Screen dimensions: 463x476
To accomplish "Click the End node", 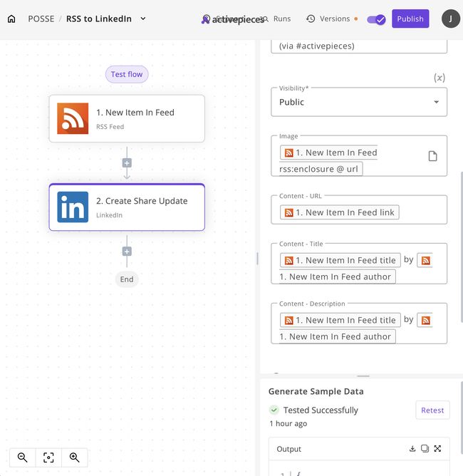I will point(127,279).
